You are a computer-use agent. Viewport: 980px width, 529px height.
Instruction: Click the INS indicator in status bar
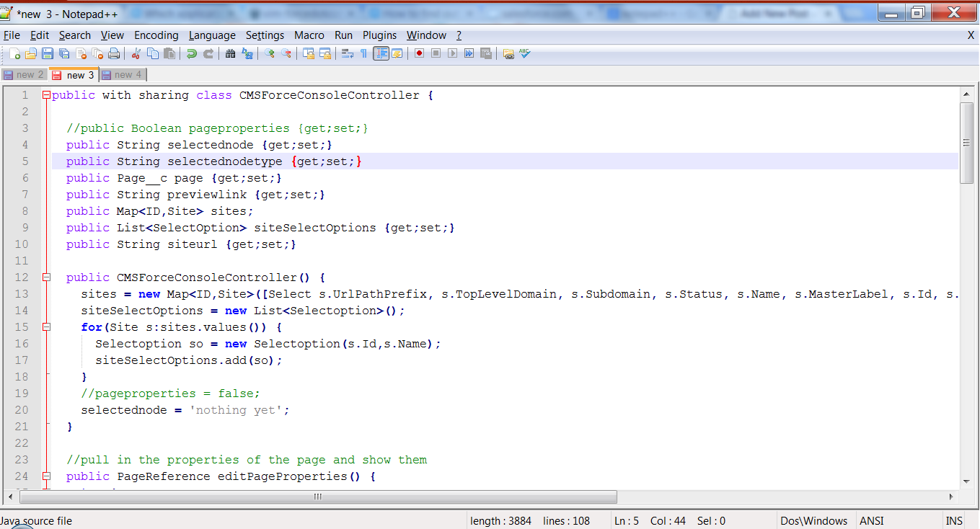pyautogui.click(x=953, y=521)
